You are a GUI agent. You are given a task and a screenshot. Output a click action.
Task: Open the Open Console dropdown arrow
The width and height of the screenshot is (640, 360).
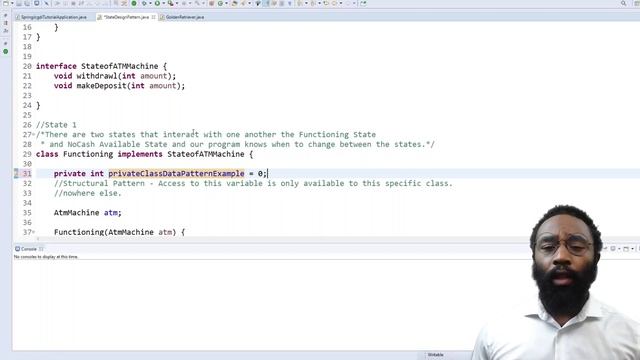632,249
